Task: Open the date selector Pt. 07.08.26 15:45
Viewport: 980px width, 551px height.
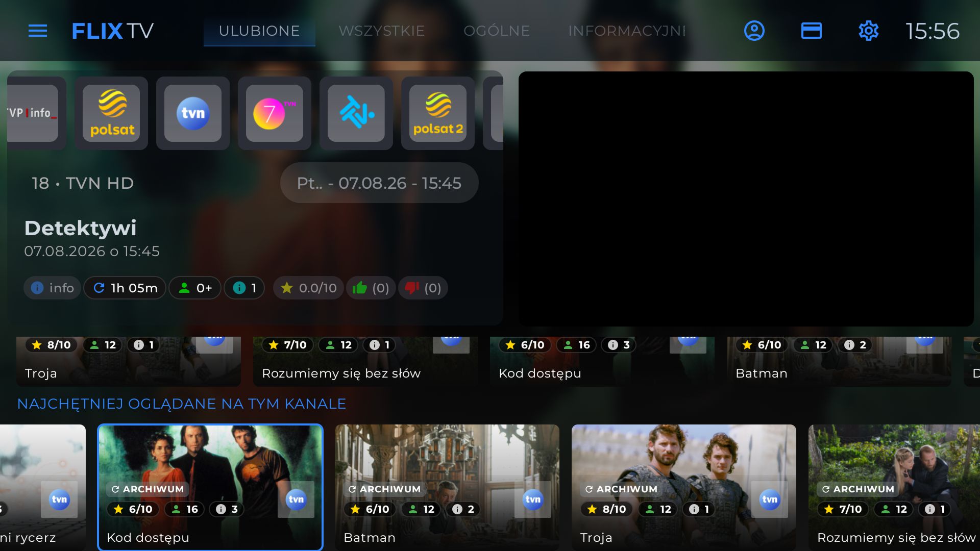Action: click(x=379, y=183)
